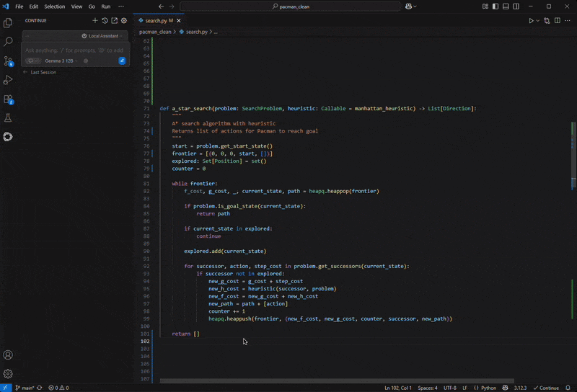The image size is (577, 392).
Task: Open editor more actions ellipsis
Action: [x=568, y=21]
